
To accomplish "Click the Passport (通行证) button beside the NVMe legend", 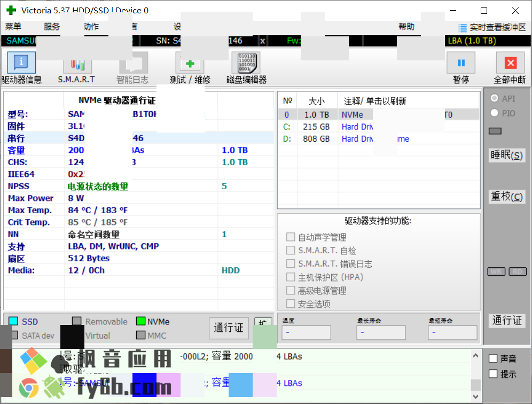I will coord(228,327).
